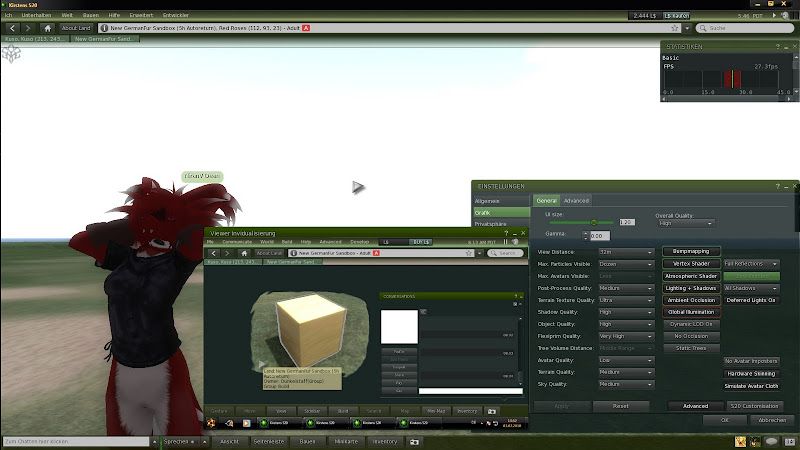This screenshot has width=800, height=450.
Task: Click the media play icon in the top bar
Action: point(774,16)
